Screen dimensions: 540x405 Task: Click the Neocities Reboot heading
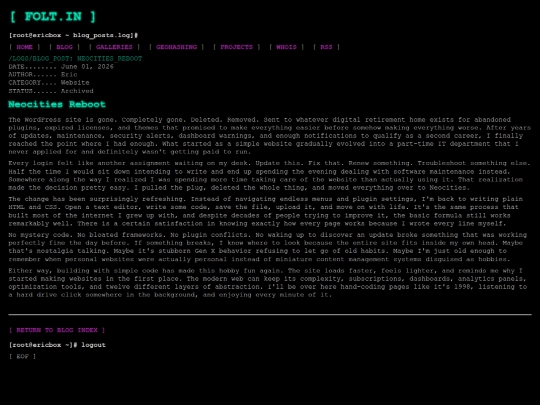(57, 104)
